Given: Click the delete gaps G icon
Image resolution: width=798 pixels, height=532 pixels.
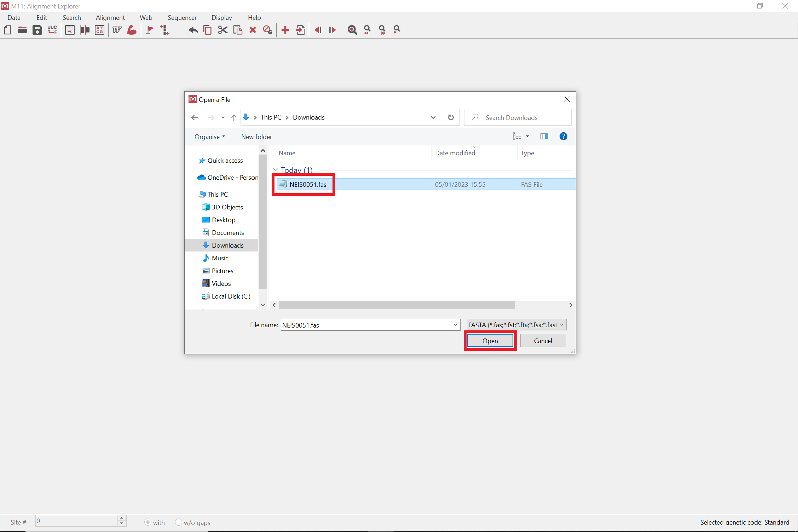Looking at the screenshot, I should point(268,30).
